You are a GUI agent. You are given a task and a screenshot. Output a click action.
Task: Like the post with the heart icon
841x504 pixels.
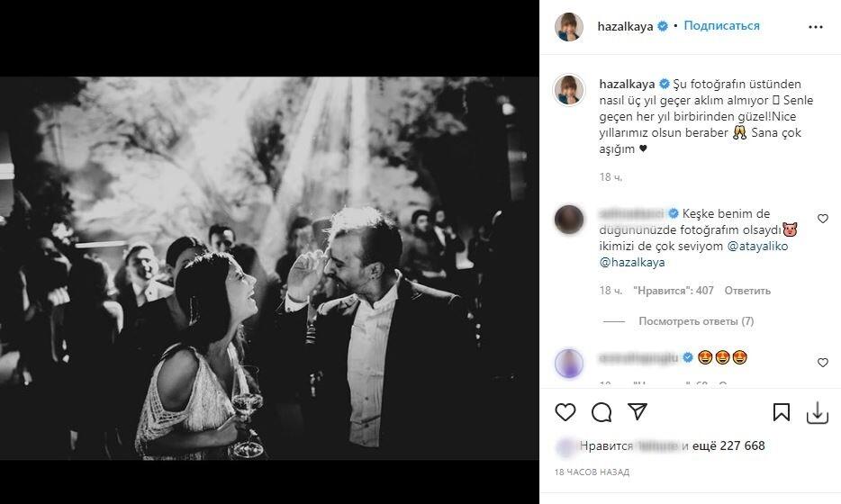coord(565,412)
